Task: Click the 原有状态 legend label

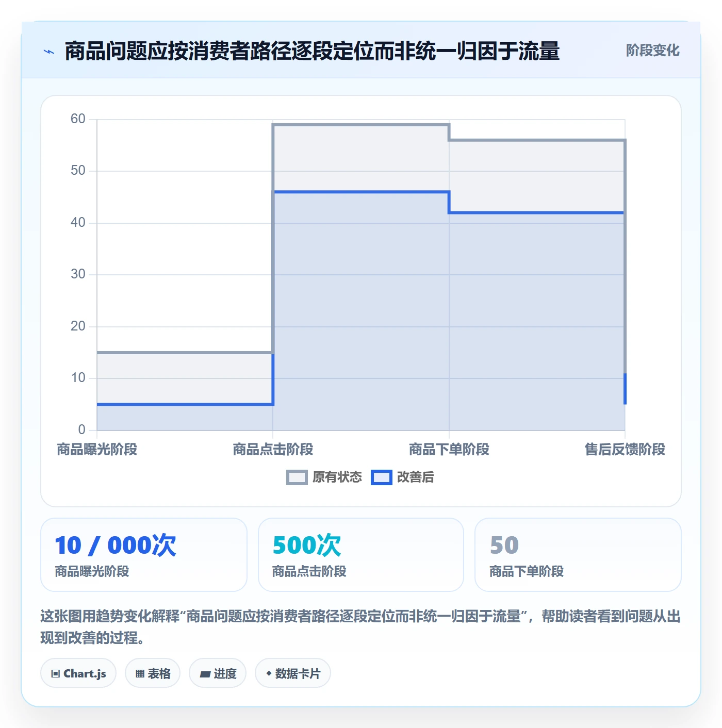Action: point(337,477)
